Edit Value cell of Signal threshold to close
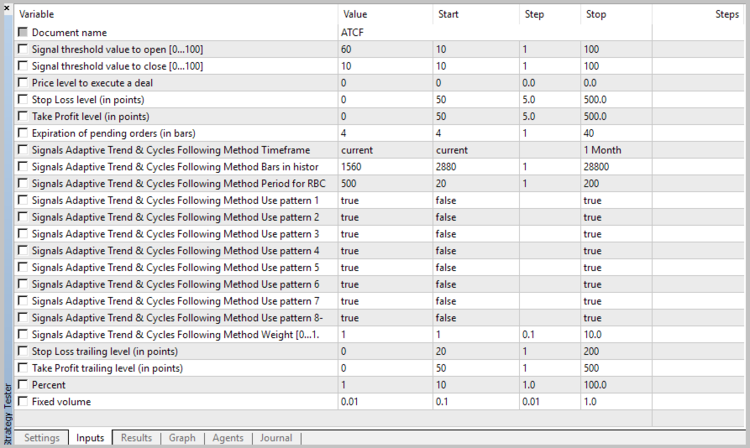750x448 pixels. (x=386, y=66)
